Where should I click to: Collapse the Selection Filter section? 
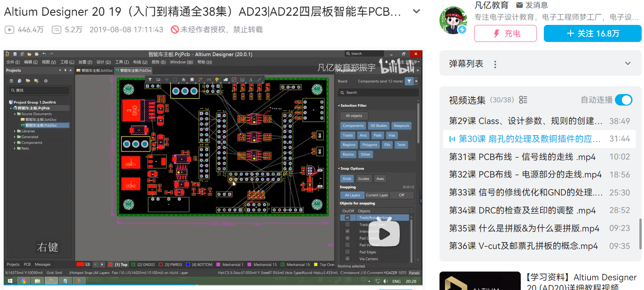339,106
